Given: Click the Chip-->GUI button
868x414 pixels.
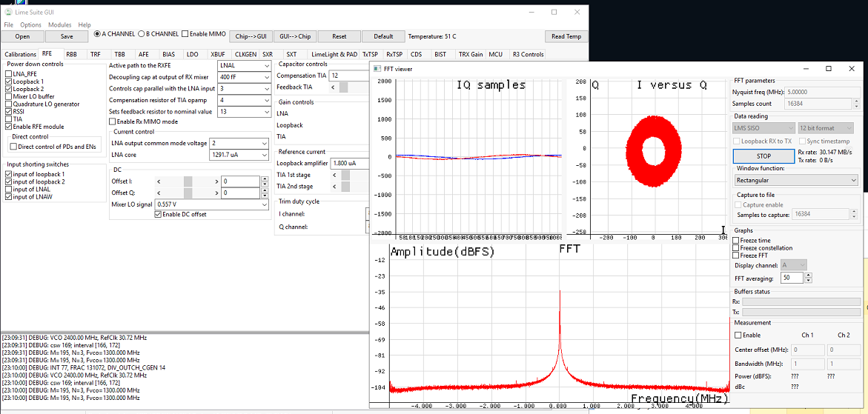Looking at the screenshot, I should click(x=250, y=36).
